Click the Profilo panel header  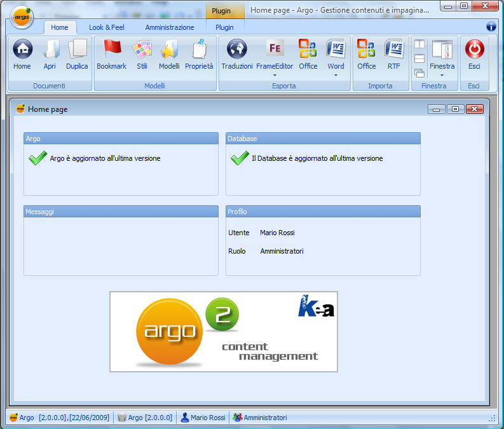pos(323,212)
